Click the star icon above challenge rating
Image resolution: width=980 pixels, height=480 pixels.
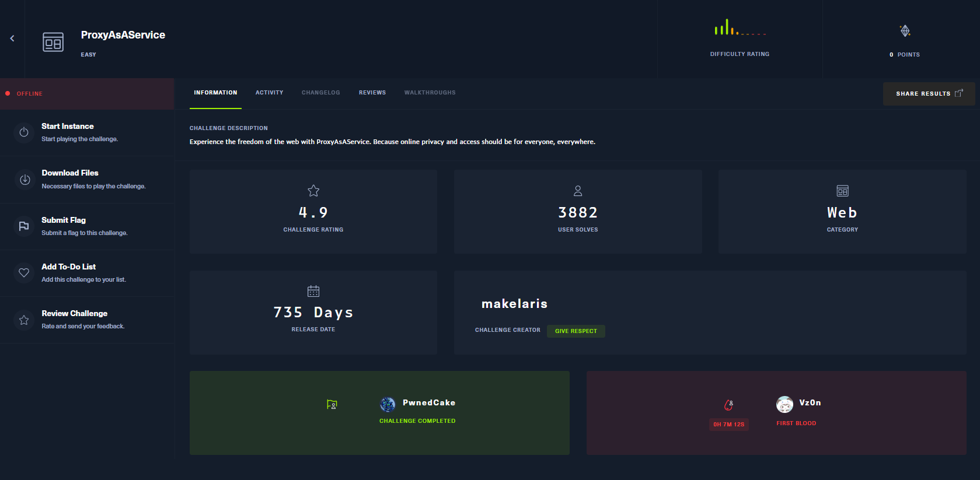tap(313, 191)
